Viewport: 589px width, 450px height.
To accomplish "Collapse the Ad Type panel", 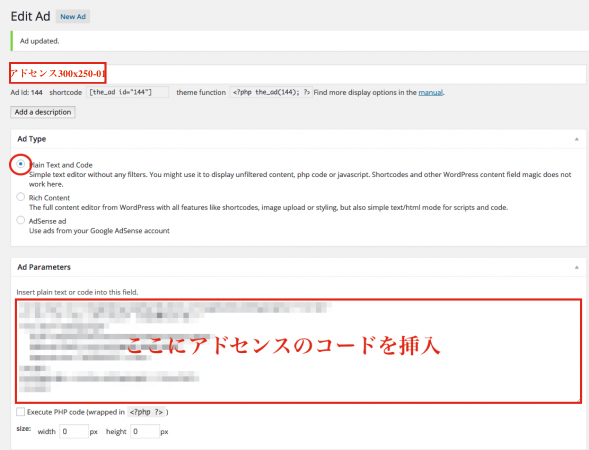I will (x=576, y=139).
